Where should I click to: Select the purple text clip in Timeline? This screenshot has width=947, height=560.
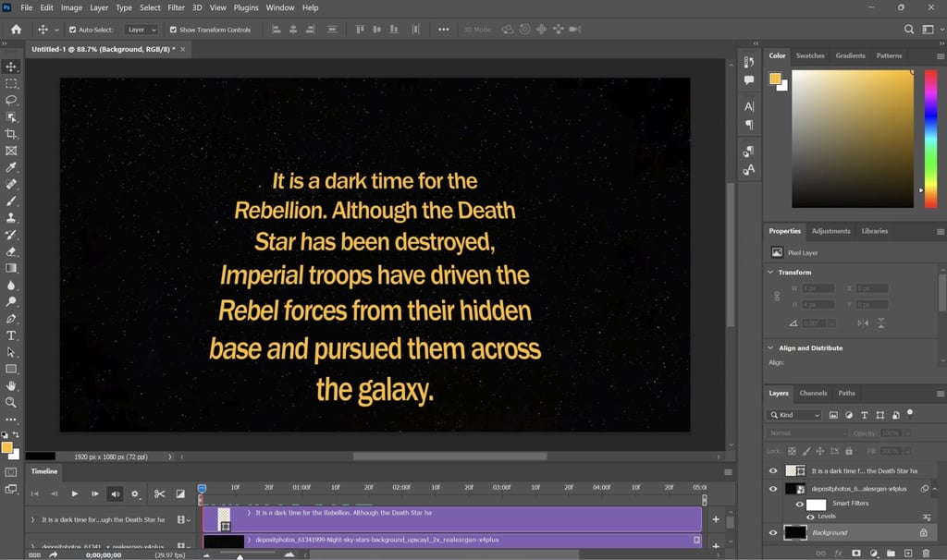point(451,519)
